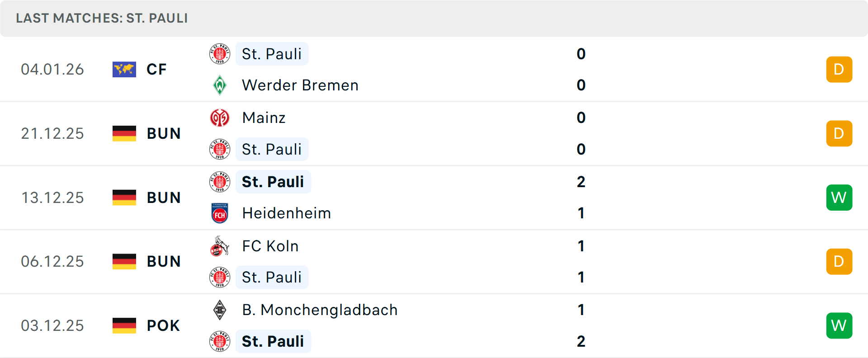This screenshot has width=868, height=358.
Task: Click the German flag on 21.12.25 row
Action: click(124, 134)
